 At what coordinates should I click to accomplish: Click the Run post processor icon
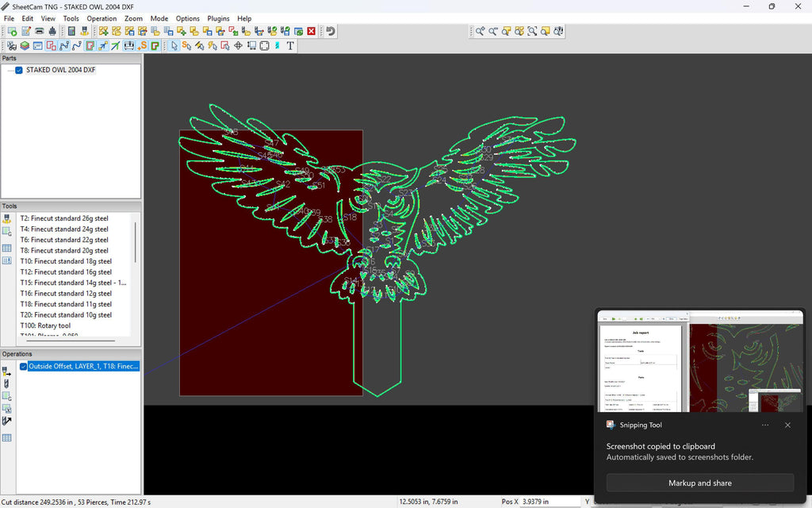(x=12, y=31)
